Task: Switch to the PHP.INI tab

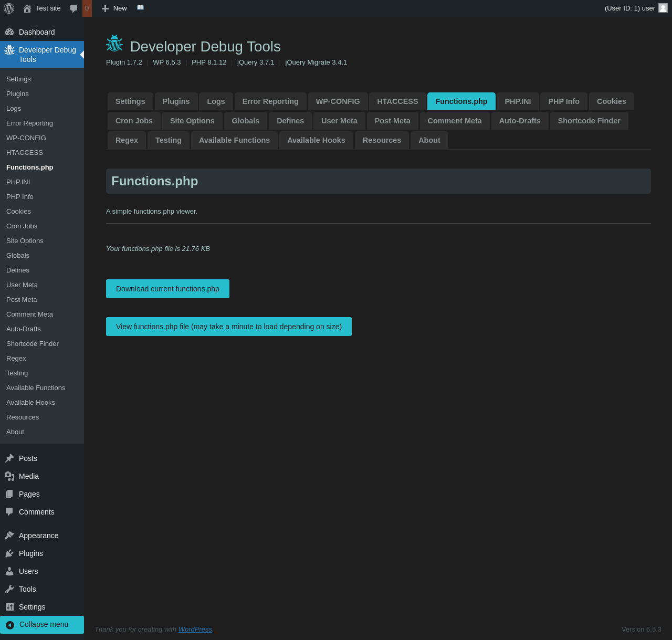Action: click(x=518, y=101)
